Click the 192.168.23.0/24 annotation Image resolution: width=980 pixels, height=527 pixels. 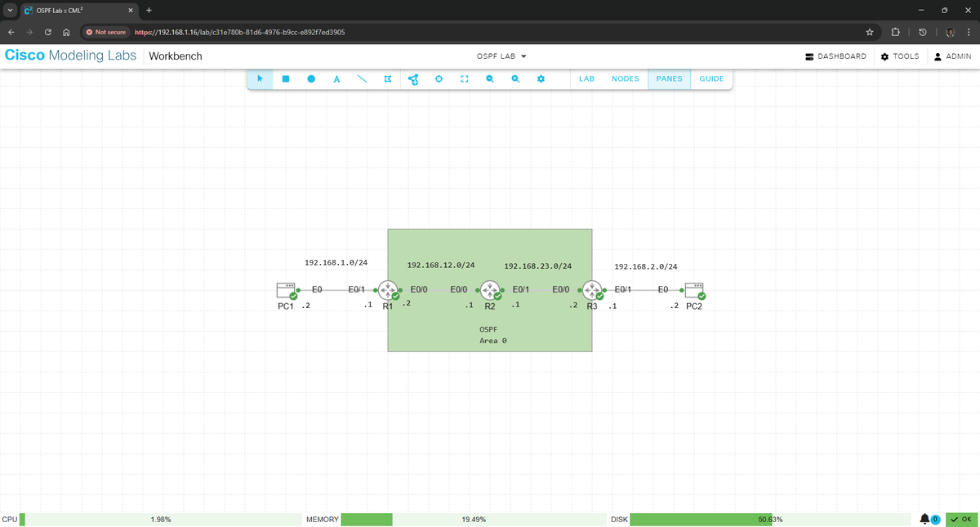[x=537, y=266]
